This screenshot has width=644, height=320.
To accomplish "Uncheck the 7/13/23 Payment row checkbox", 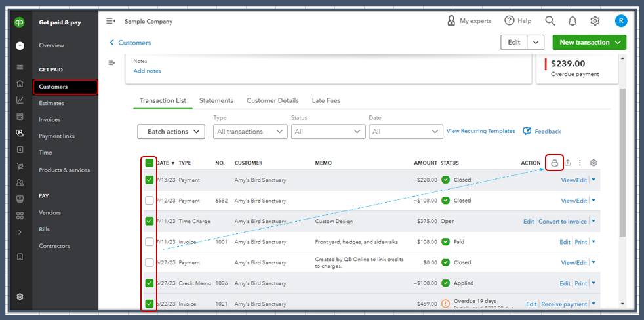I will pos(150,180).
